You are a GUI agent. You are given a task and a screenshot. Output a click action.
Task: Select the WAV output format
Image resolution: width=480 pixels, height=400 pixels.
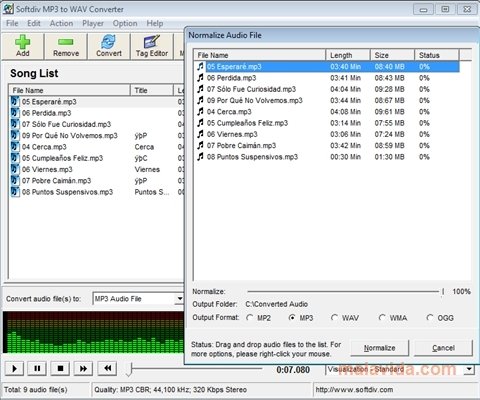[334, 318]
